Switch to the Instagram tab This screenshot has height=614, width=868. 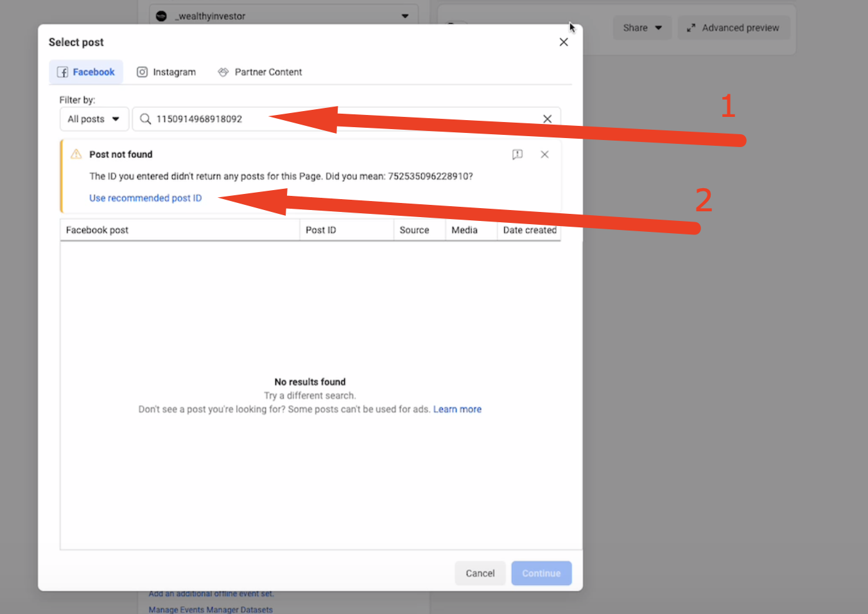[x=166, y=72]
